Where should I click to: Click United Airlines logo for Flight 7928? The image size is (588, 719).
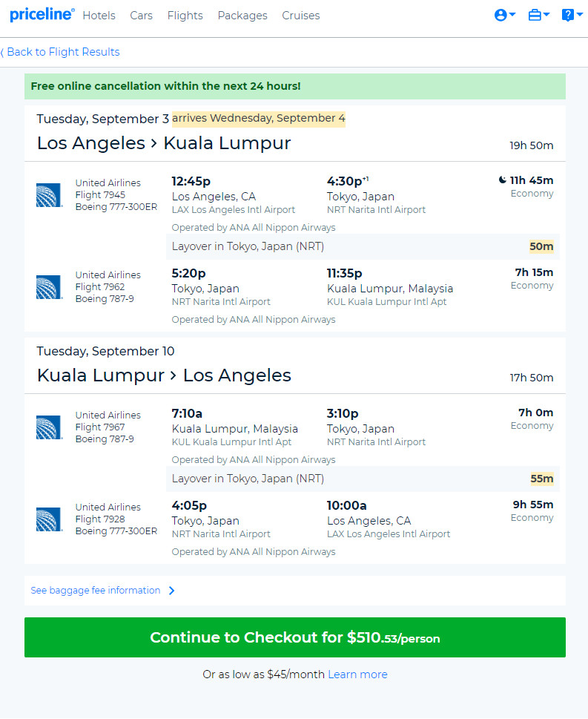click(49, 519)
